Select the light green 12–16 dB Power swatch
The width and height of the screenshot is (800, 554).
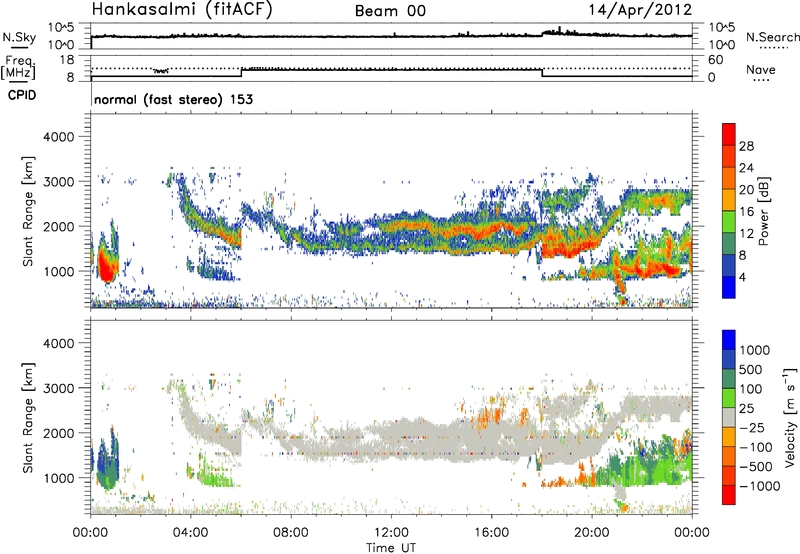point(729,222)
